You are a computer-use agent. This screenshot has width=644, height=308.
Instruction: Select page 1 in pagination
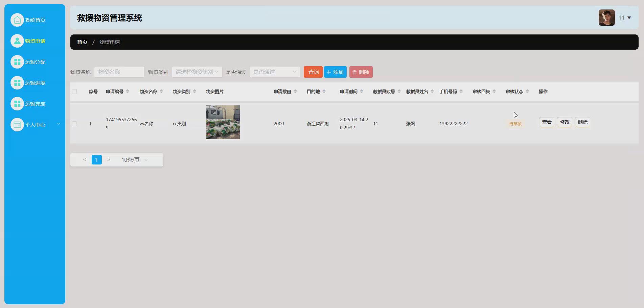click(x=96, y=160)
